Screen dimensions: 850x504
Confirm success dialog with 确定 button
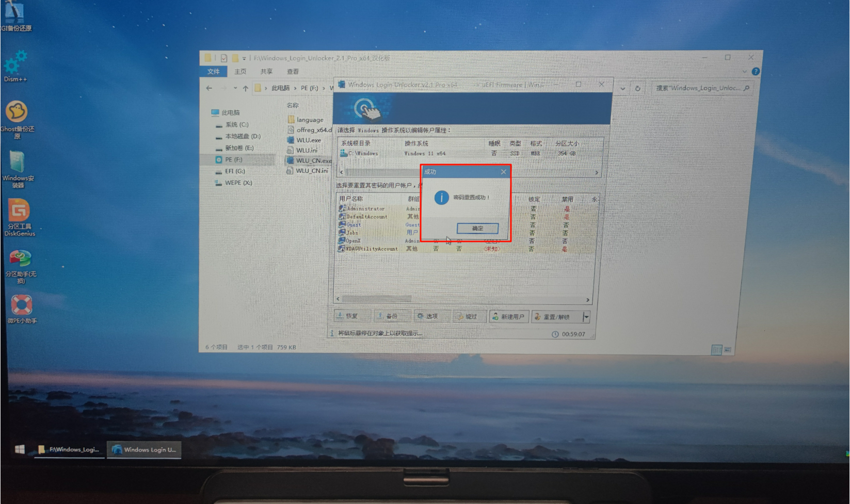477,228
